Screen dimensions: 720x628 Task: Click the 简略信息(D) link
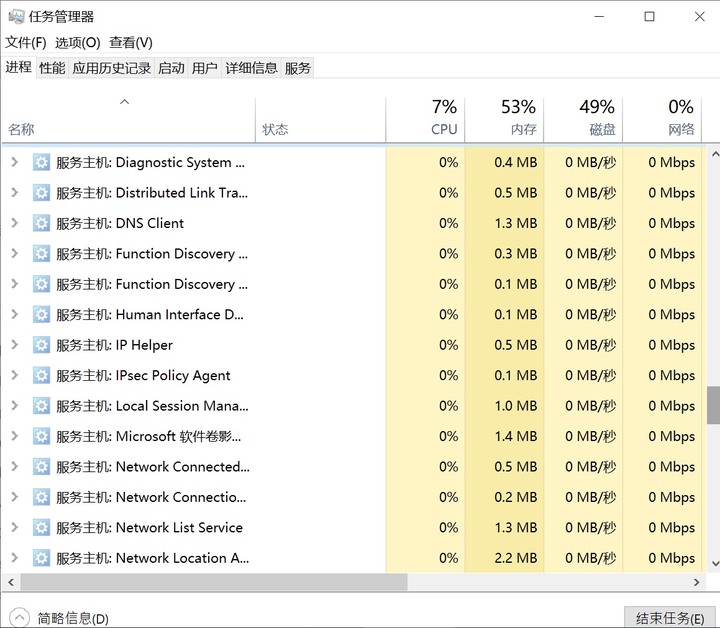click(x=73, y=618)
